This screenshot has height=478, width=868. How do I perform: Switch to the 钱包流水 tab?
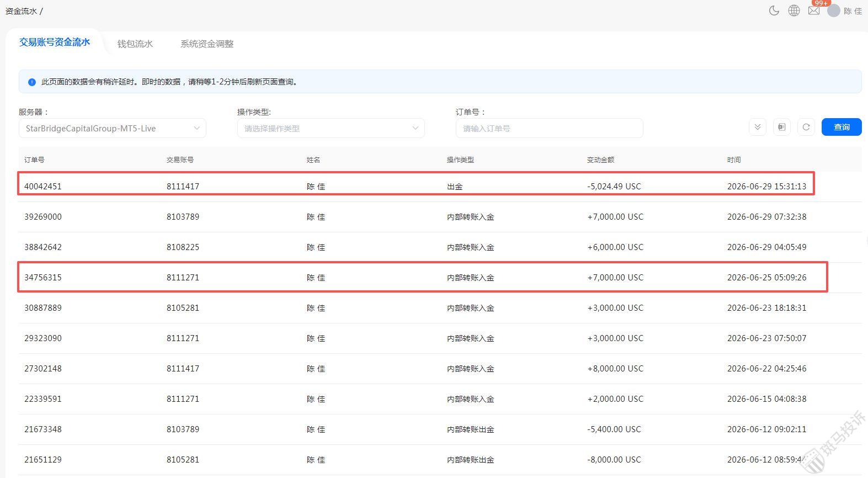[x=135, y=44]
